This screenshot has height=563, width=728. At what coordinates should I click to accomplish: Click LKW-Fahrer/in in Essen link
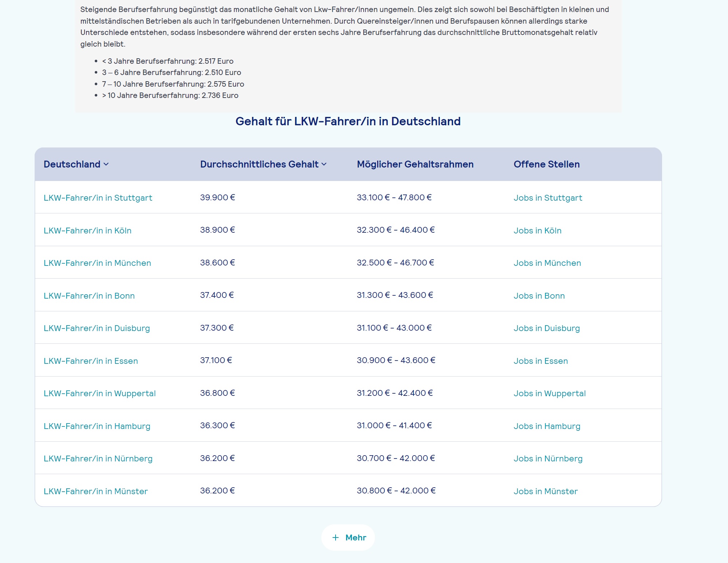pos(91,361)
